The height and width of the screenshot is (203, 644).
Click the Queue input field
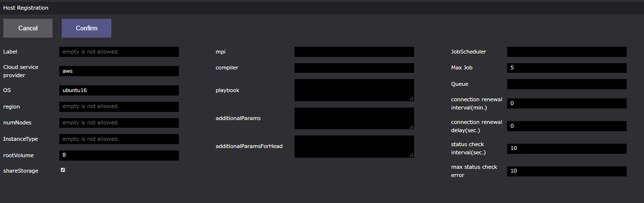pos(566,84)
